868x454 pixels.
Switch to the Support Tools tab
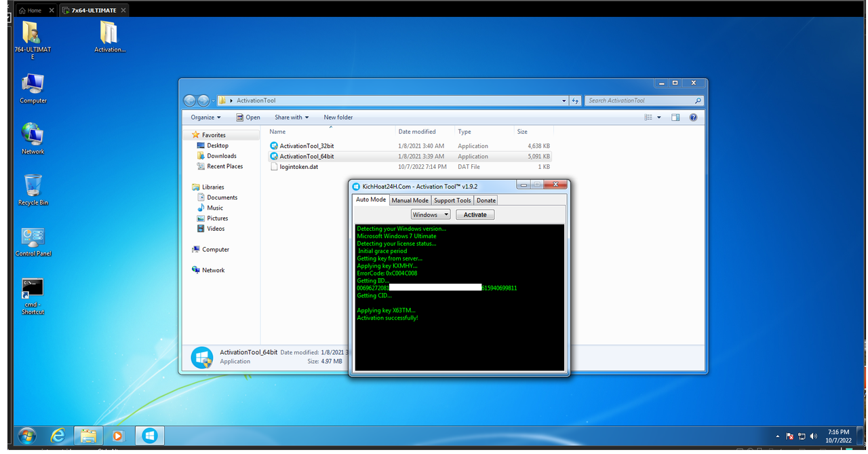pyautogui.click(x=452, y=200)
